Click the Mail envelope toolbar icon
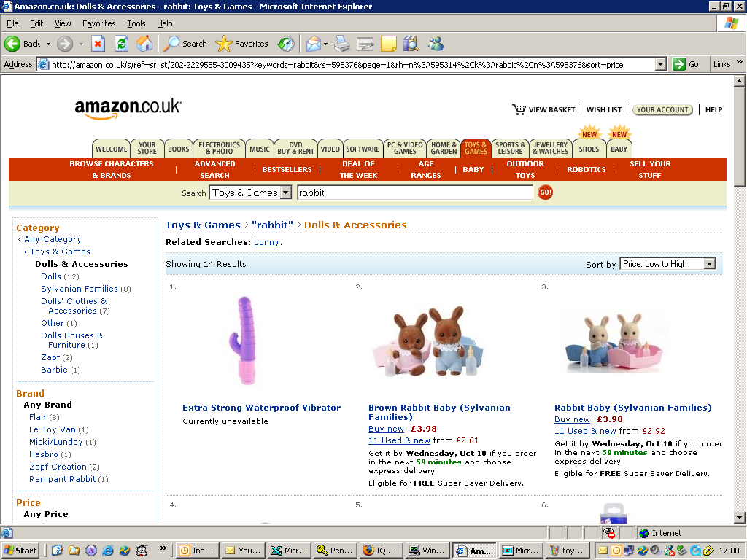 tap(314, 44)
